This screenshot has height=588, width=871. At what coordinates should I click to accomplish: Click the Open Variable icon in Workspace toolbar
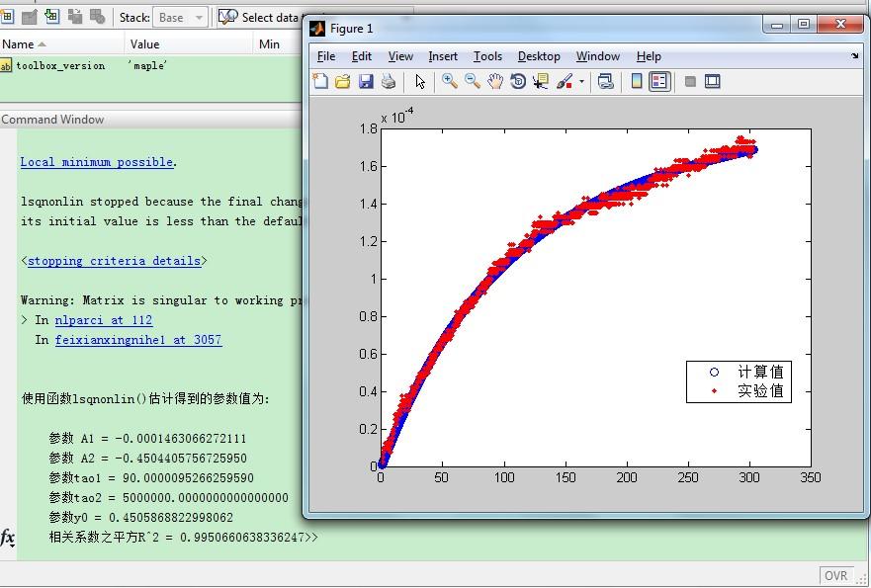29,17
